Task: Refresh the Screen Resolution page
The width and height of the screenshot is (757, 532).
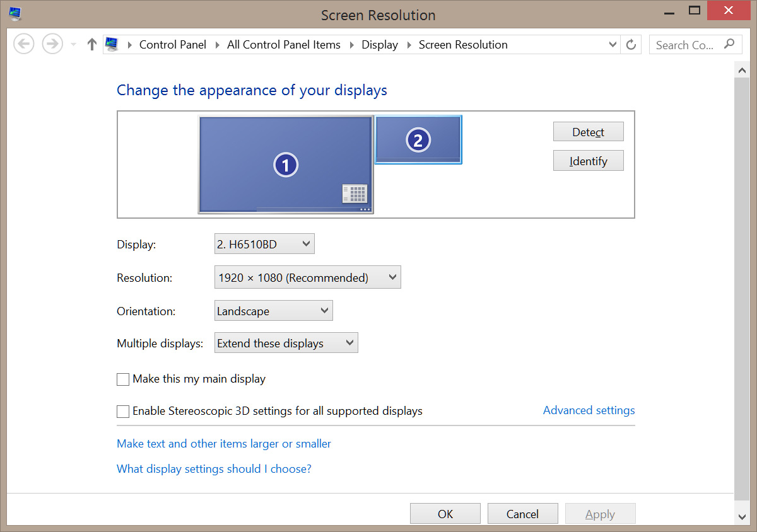Action: pyautogui.click(x=630, y=45)
